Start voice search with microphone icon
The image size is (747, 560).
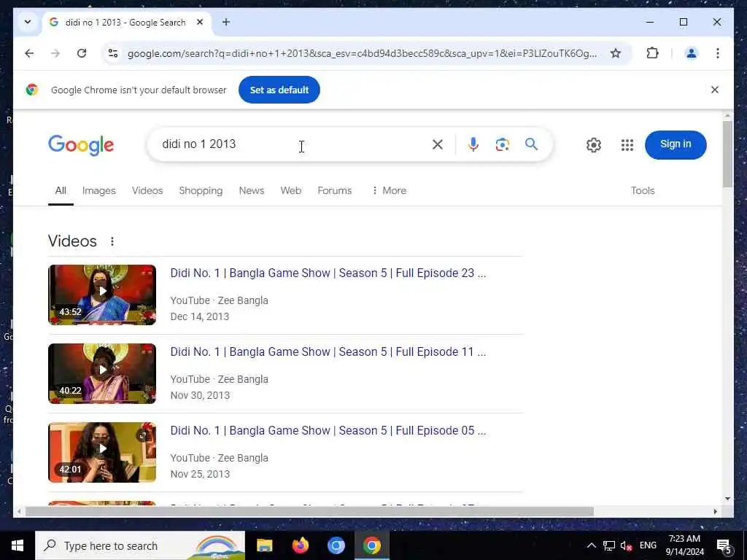point(473,144)
